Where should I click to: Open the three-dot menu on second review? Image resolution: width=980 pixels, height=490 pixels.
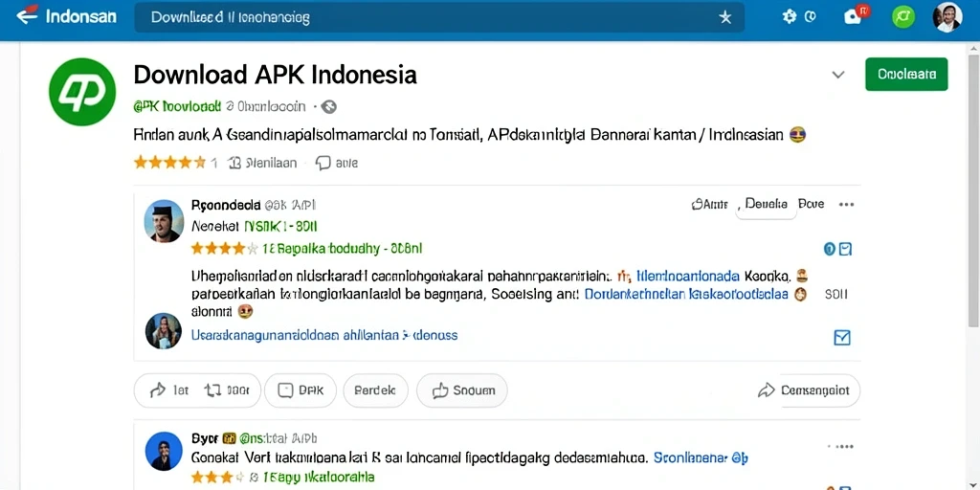pyautogui.click(x=844, y=447)
